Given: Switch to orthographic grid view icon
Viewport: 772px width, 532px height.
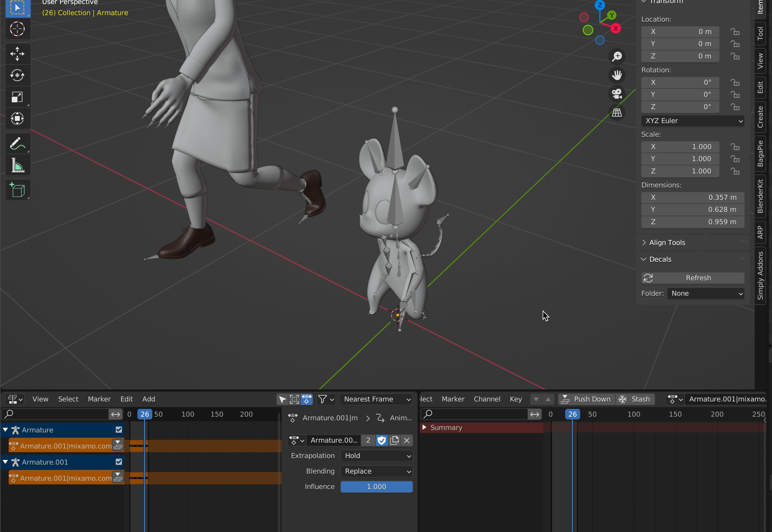Looking at the screenshot, I should (617, 113).
